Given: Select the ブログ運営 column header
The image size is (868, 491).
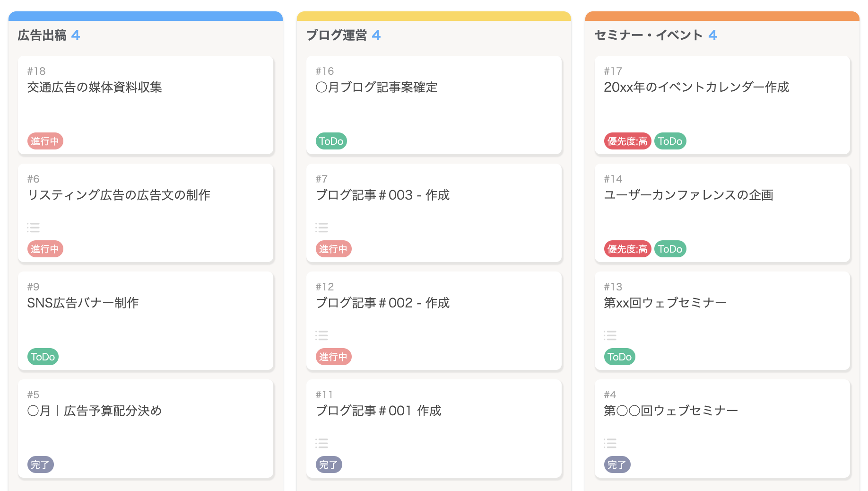Looking at the screenshot, I should [337, 35].
